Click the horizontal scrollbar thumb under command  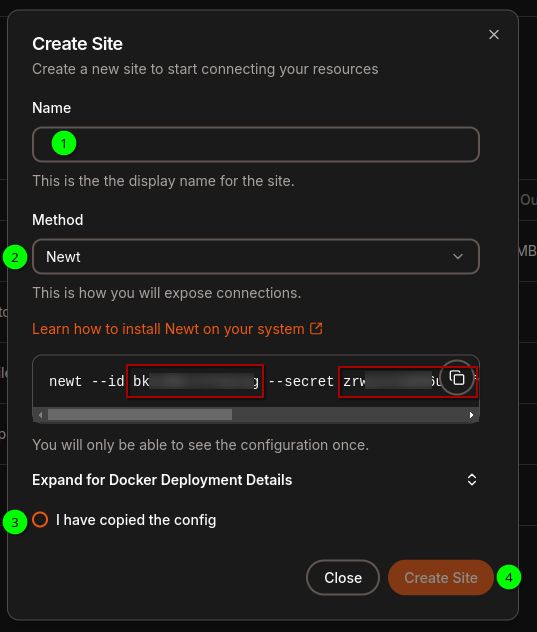139,415
